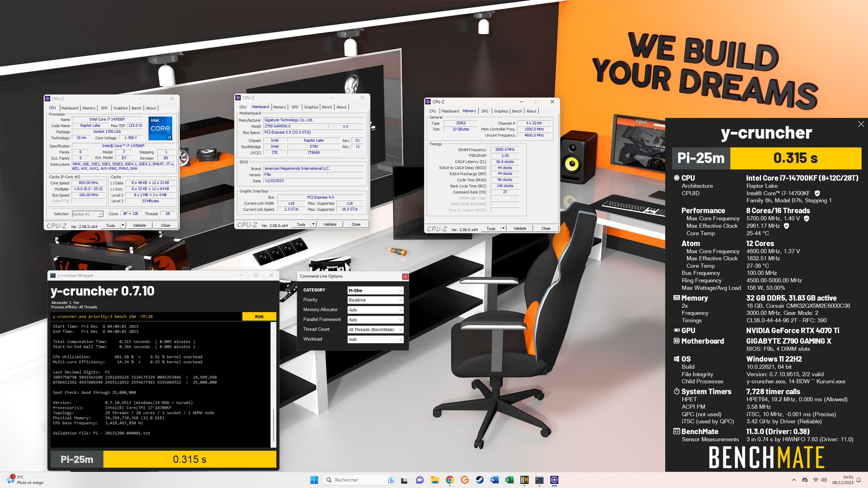Screen dimensions: 868x488
Task: Switch to Mainboard tab in CPU-Z processor window
Action: point(70,108)
